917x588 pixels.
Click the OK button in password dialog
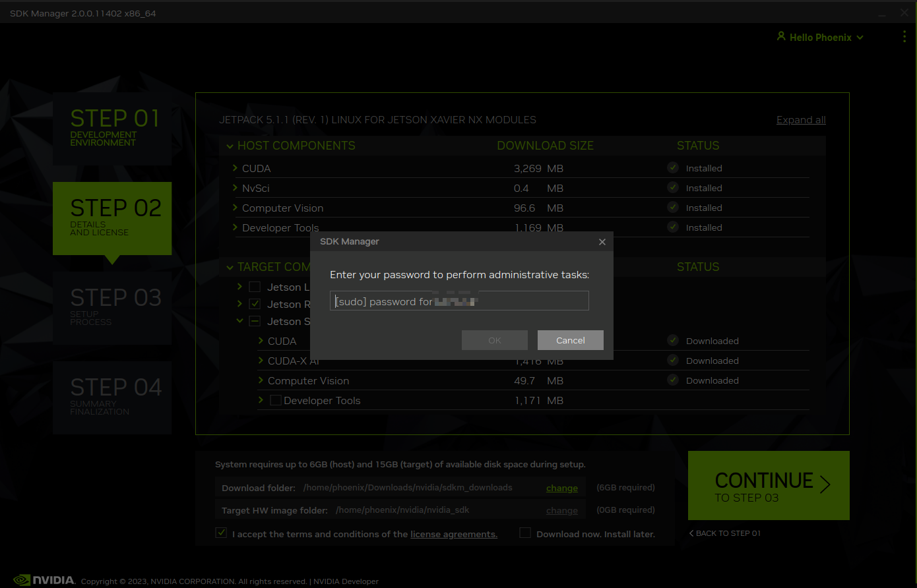point(495,340)
